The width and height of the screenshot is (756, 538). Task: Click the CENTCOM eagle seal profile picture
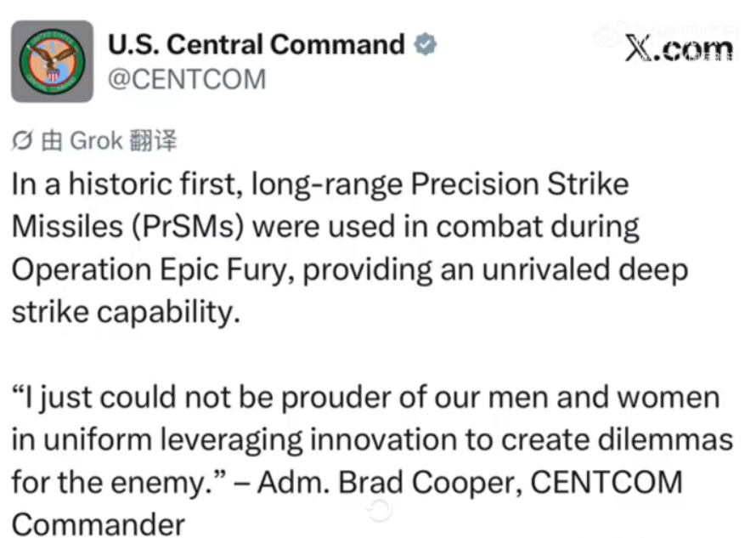(x=52, y=61)
